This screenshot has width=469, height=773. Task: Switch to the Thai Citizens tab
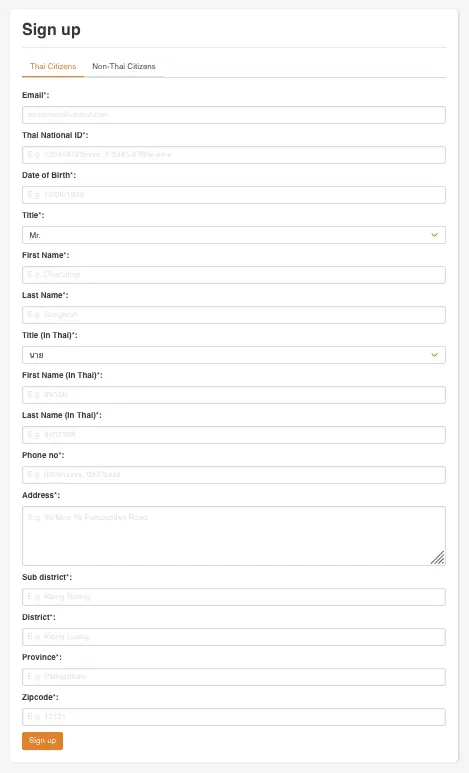[x=53, y=66]
